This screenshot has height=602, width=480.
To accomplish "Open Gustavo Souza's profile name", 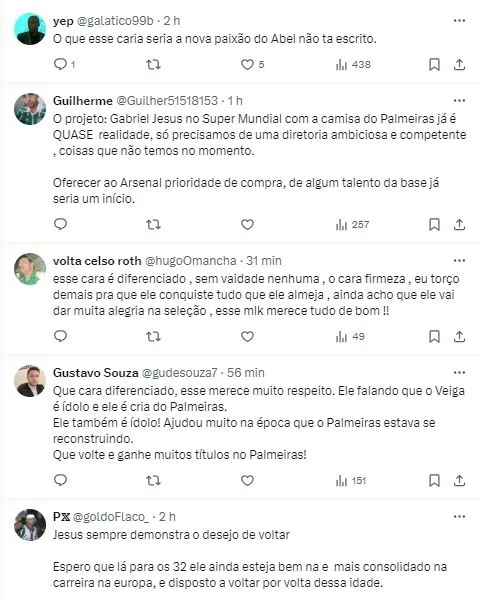I will tap(96, 373).
